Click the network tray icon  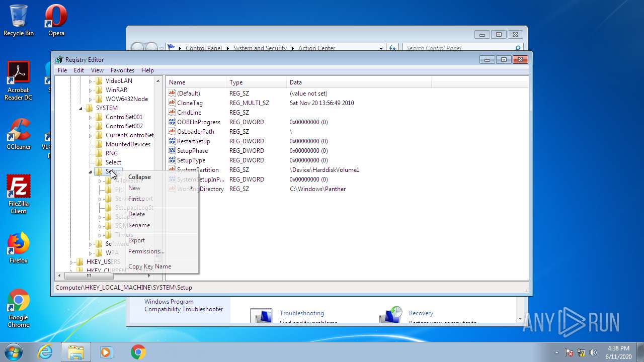(x=581, y=352)
